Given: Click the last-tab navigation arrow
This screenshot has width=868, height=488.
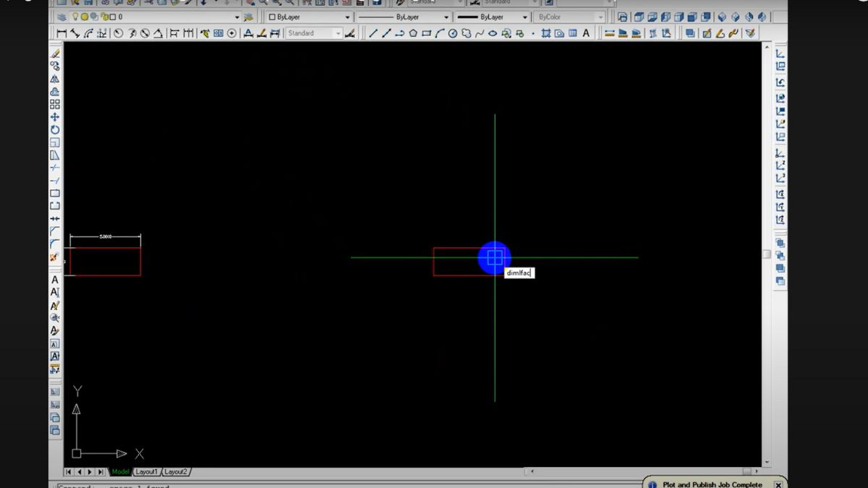Looking at the screenshot, I should tap(101, 472).
